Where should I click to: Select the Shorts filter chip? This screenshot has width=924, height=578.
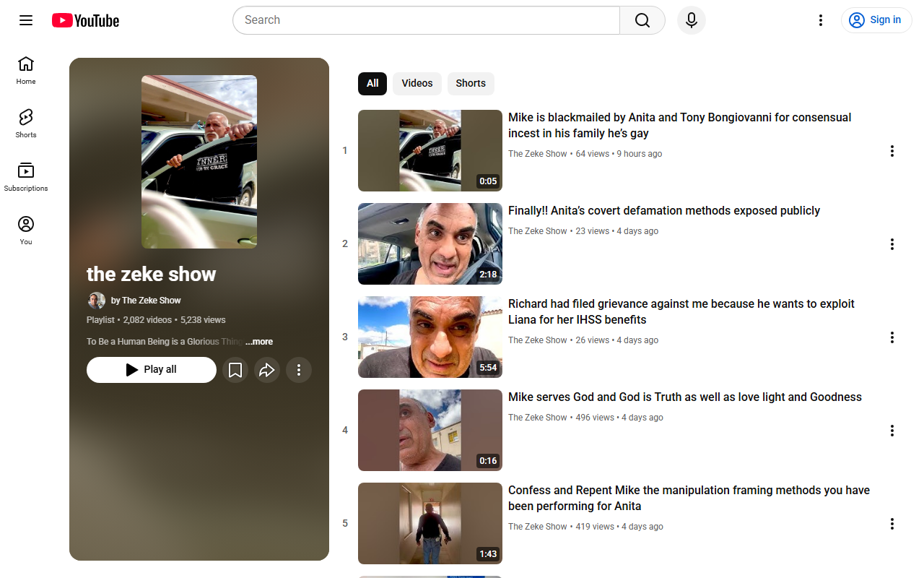tap(471, 83)
